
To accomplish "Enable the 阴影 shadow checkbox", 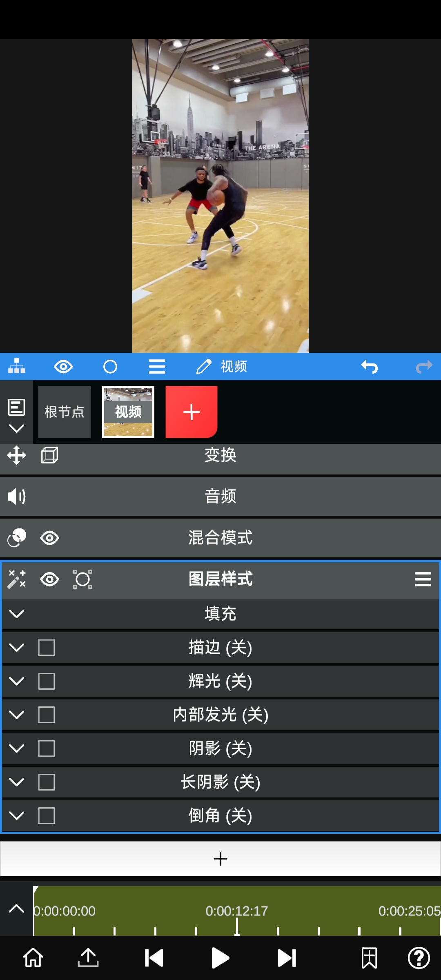I will pyautogui.click(x=47, y=748).
